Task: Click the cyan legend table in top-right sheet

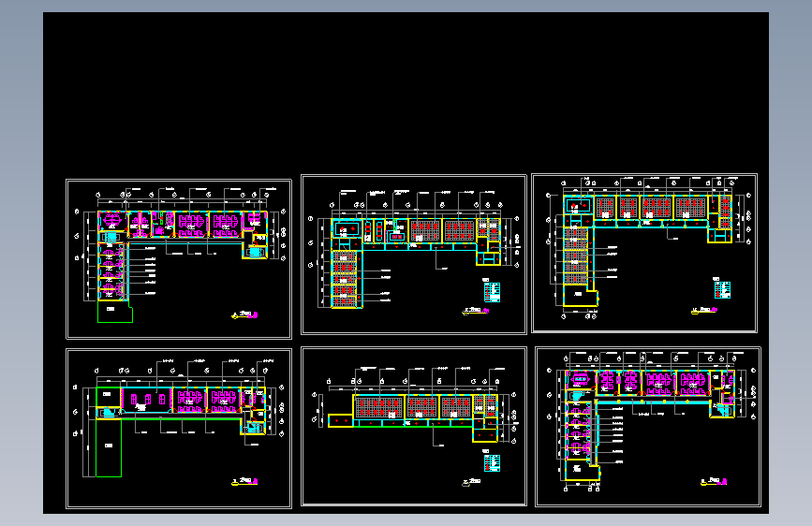Action: pyautogui.click(x=722, y=290)
